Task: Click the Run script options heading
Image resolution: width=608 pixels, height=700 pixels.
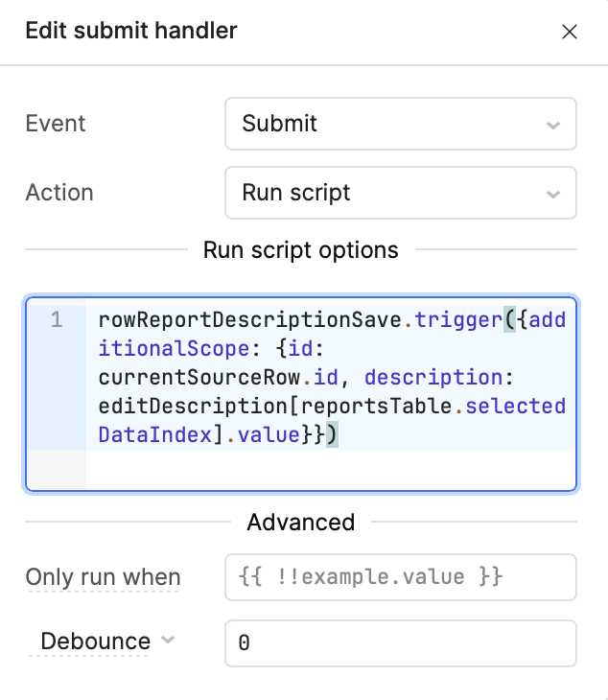Action: pyautogui.click(x=301, y=250)
